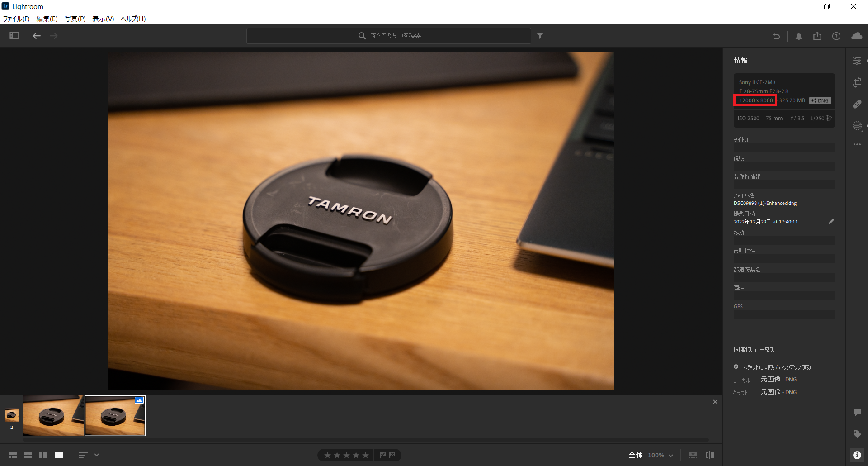Open the Masking tool

(857, 126)
